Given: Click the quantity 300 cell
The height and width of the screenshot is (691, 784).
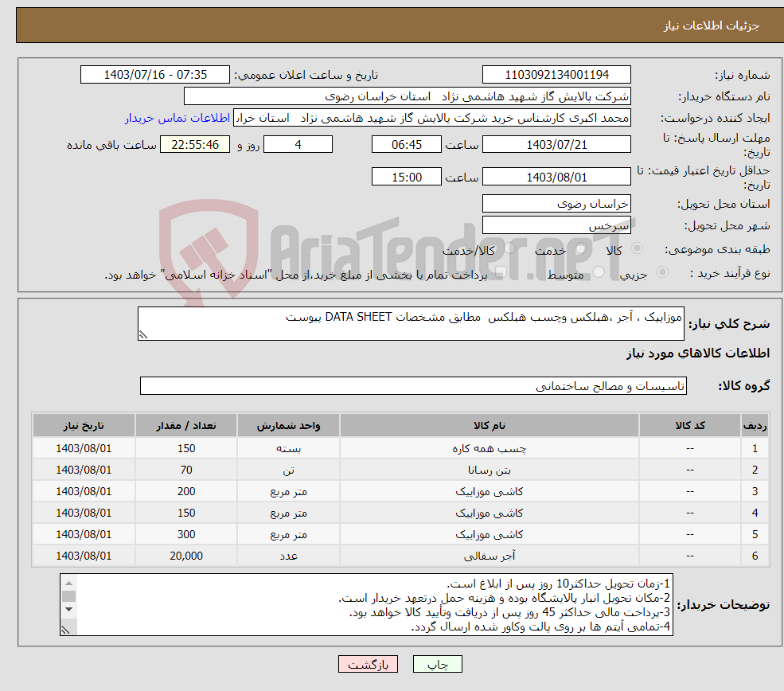Looking at the screenshot, I should (186, 534).
